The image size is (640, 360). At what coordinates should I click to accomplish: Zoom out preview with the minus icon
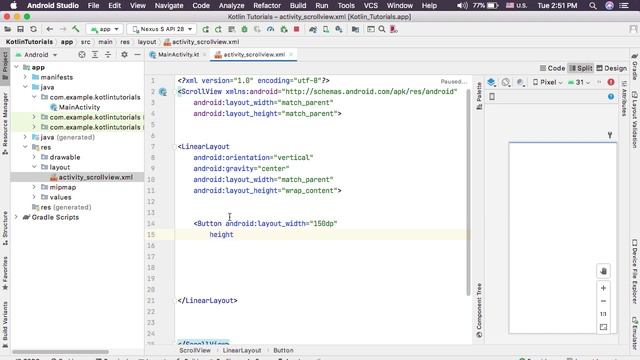coord(604,301)
